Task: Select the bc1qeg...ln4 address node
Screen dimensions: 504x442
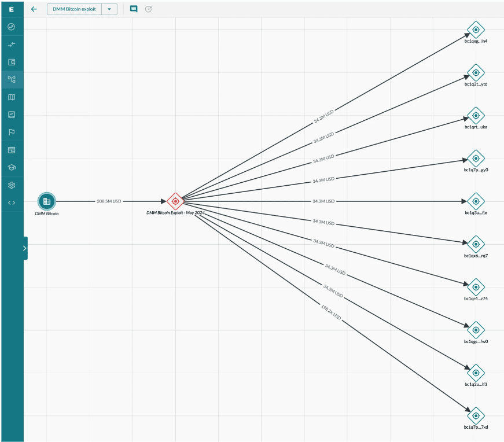Action: click(476, 30)
